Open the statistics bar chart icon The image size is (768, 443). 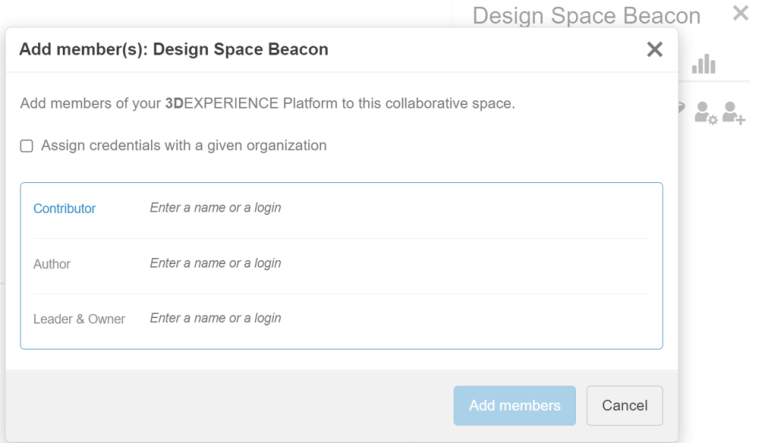click(x=704, y=64)
